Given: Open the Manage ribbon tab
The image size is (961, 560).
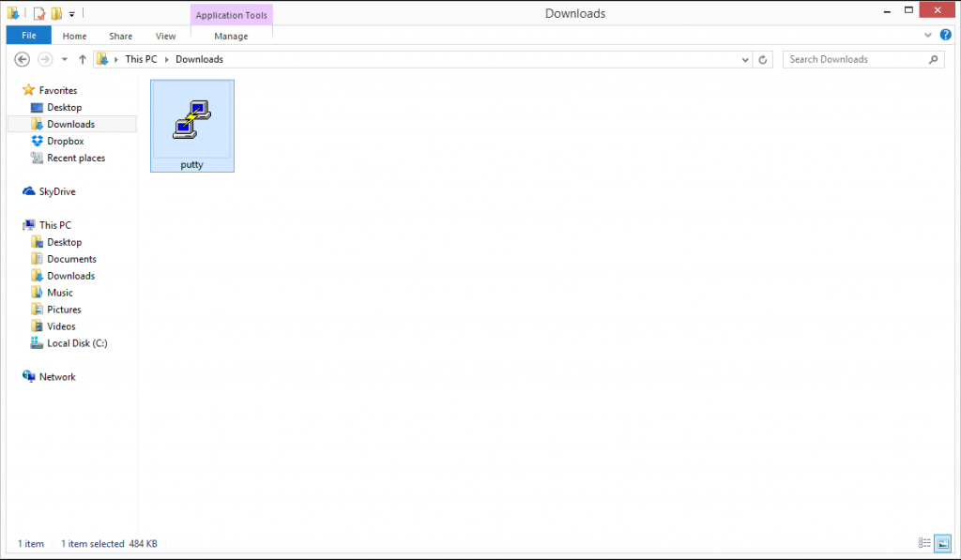Looking at the screenshot, I should [231, 37].
